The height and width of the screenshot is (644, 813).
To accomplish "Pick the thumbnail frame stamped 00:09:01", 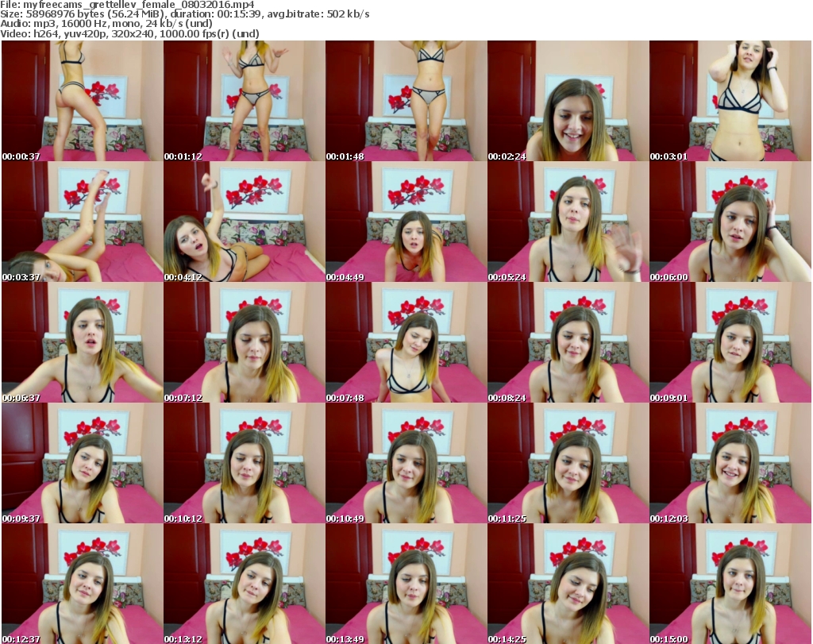I will pos(730,343).
